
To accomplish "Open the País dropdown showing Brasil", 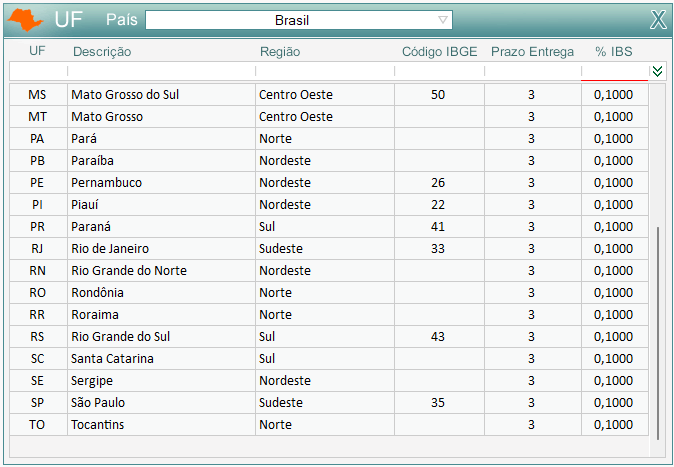I will (298, 20).
